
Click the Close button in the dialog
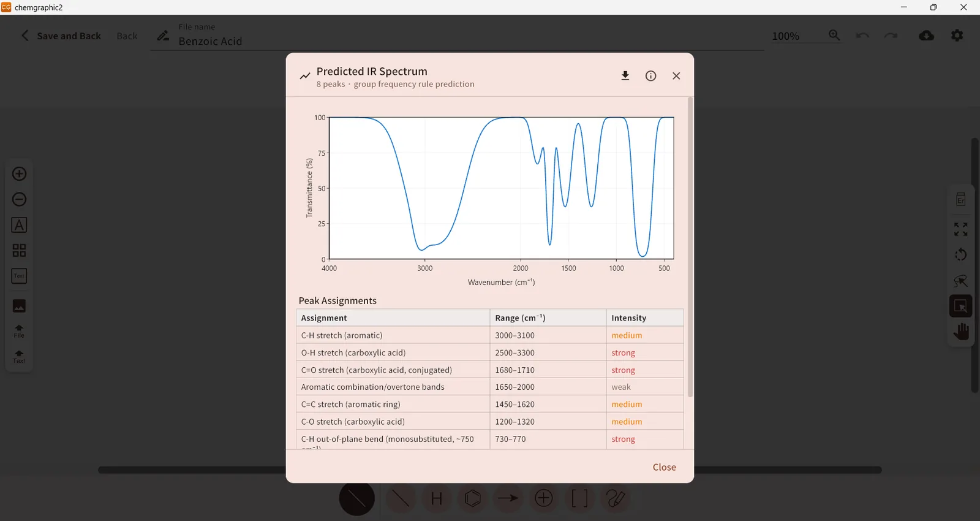pos(665,467)
